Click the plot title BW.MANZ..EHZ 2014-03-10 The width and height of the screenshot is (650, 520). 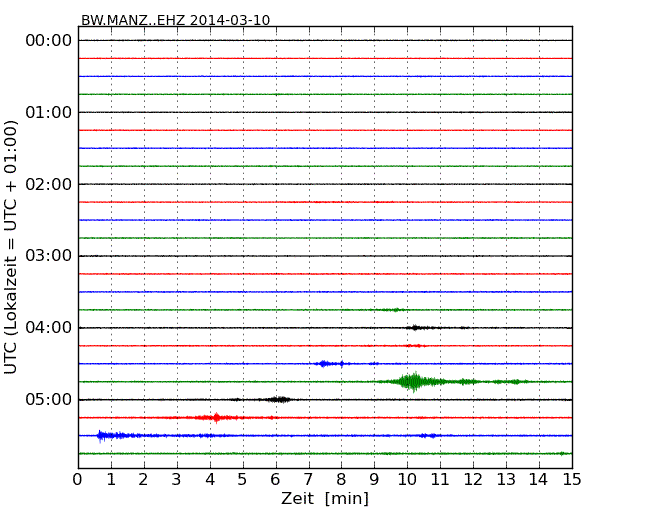[x=175, y=20]
